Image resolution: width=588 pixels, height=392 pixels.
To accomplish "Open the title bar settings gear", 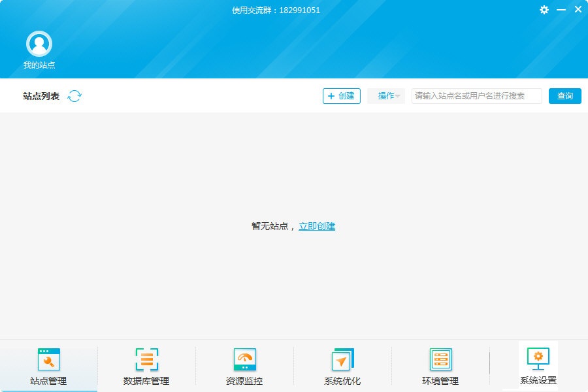I will [544, 9].
